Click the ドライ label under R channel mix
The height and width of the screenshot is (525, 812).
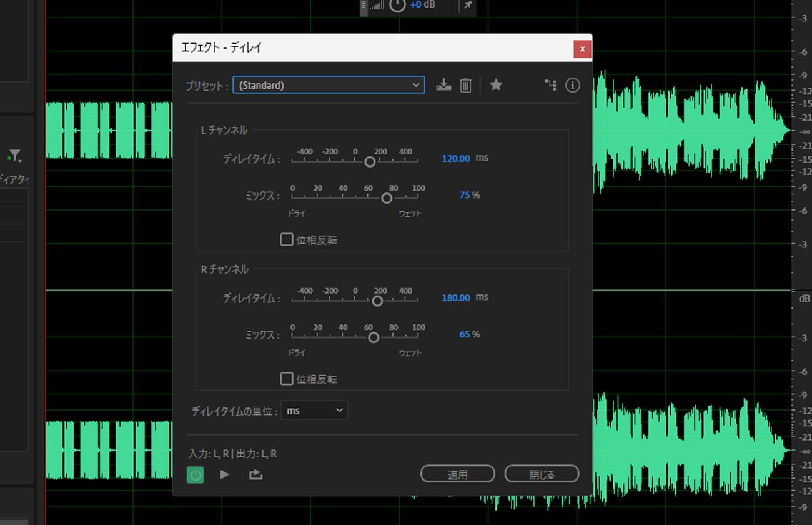click(x=297, y=353)
